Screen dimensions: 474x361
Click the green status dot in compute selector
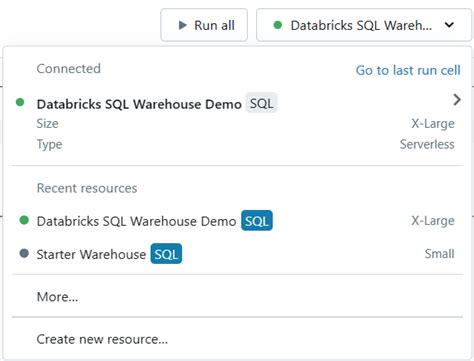(278, 25)
